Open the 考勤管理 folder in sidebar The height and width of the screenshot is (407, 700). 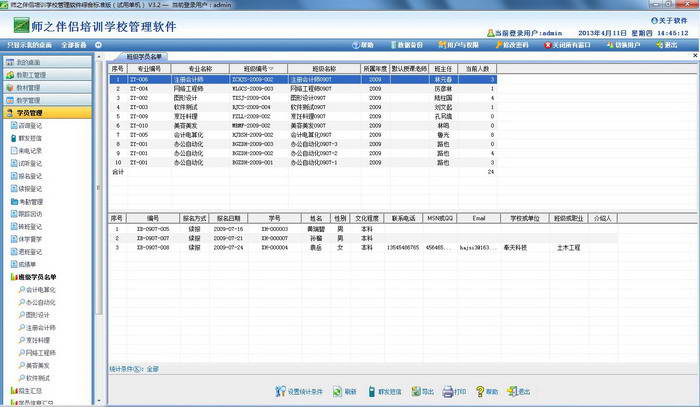click(27, 202)
